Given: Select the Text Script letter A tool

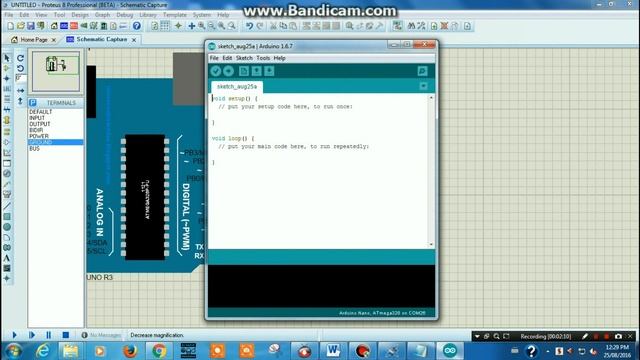Looking at the screenshot, I should pos(7,258).
